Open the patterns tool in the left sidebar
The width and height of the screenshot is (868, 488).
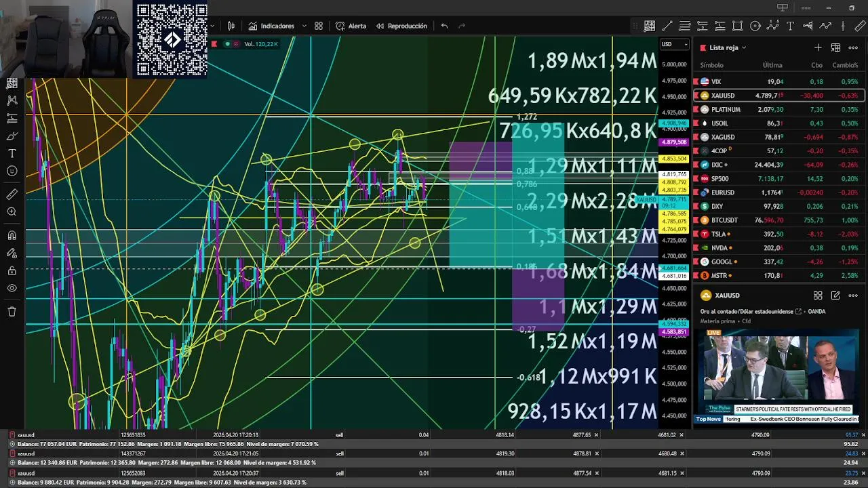click(12, 100)
